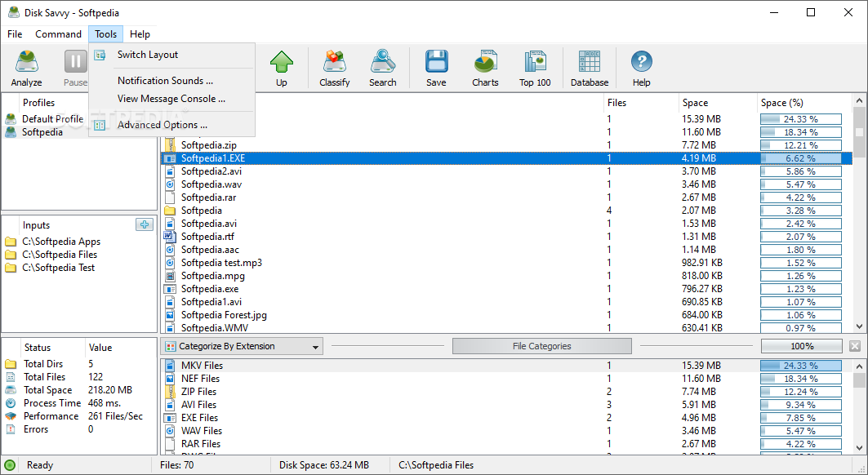The height and width of the screenshot is (475, 868).
Task: Click the Process Time clock icon
Action: tap(11, 403)
